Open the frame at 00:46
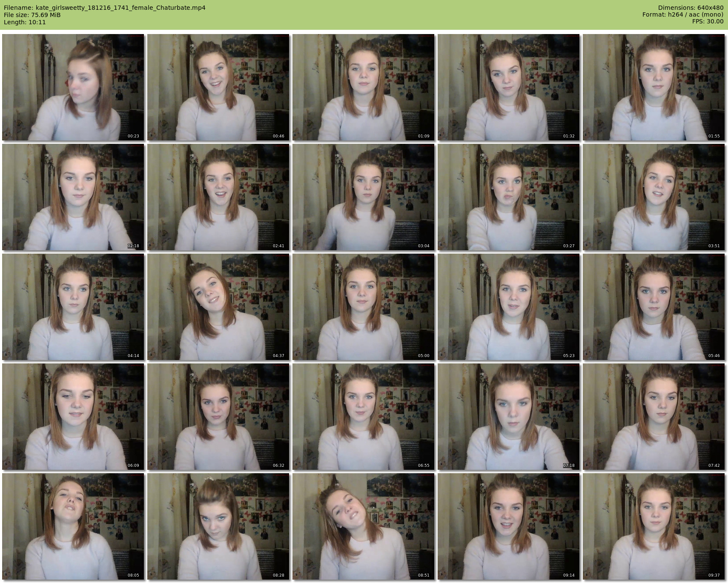 pyautogui.click(x=218, y=87)
